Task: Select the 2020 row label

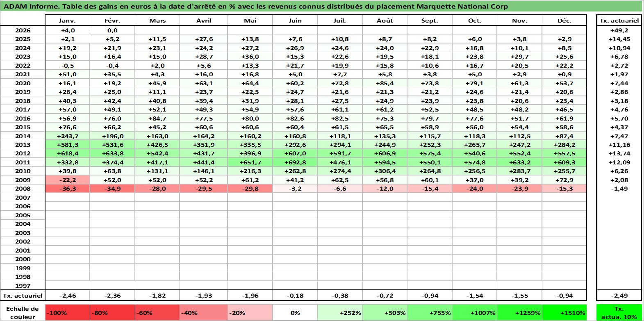Action: 23,83
